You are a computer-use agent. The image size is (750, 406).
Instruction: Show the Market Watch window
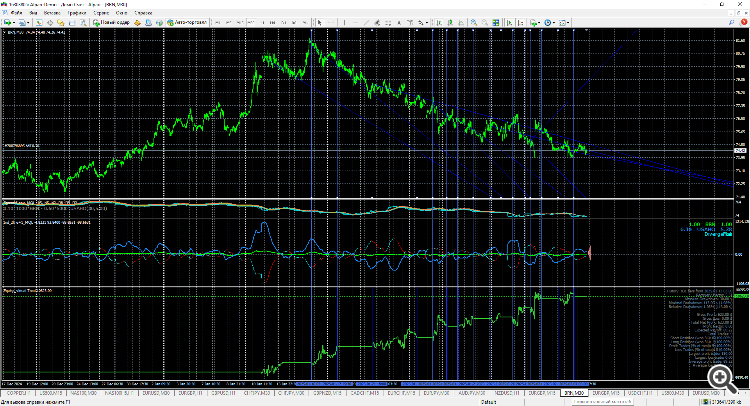point(39,22)
